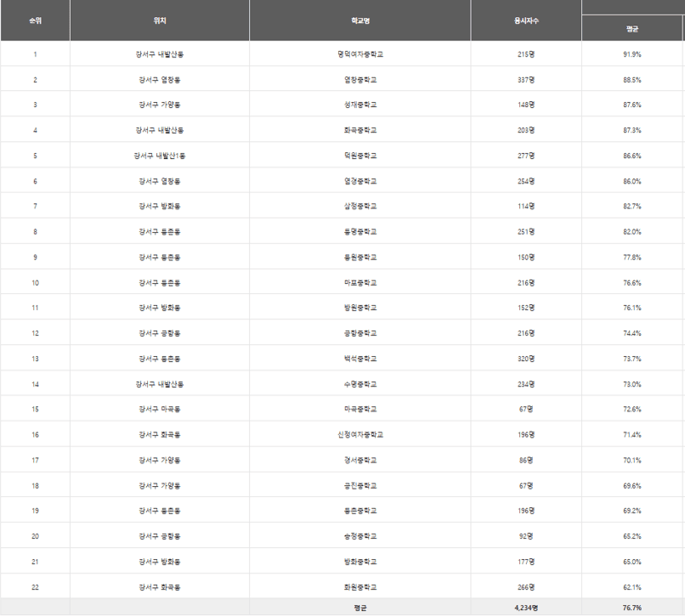Click the 152명 examinee count cell
Image resolution: width=685 pixels, height=616 pixels.
click(526, 308)
